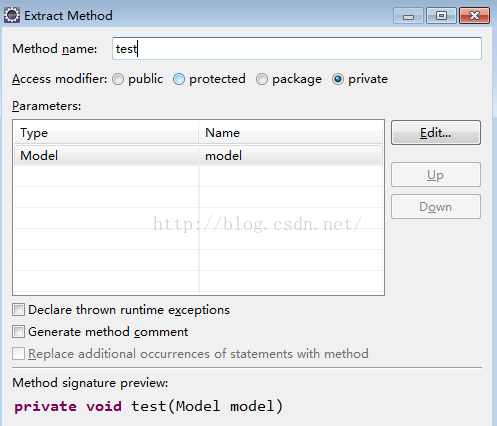Maximize the Extract Method dialog
497x426 pixels.
click(441, 16)
